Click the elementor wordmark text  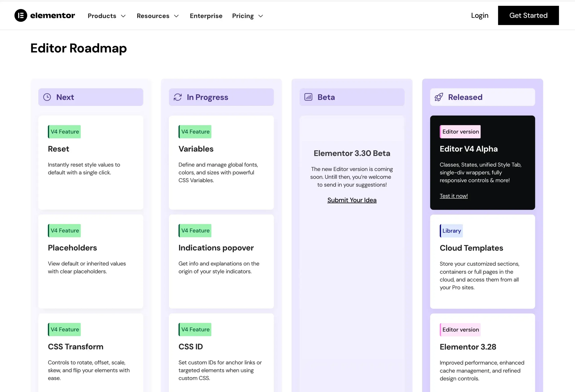53,15
